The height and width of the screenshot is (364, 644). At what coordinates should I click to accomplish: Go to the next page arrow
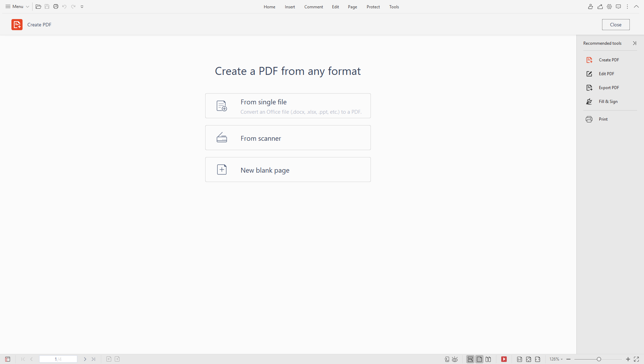pyautogui.click(x=85, y=359)
